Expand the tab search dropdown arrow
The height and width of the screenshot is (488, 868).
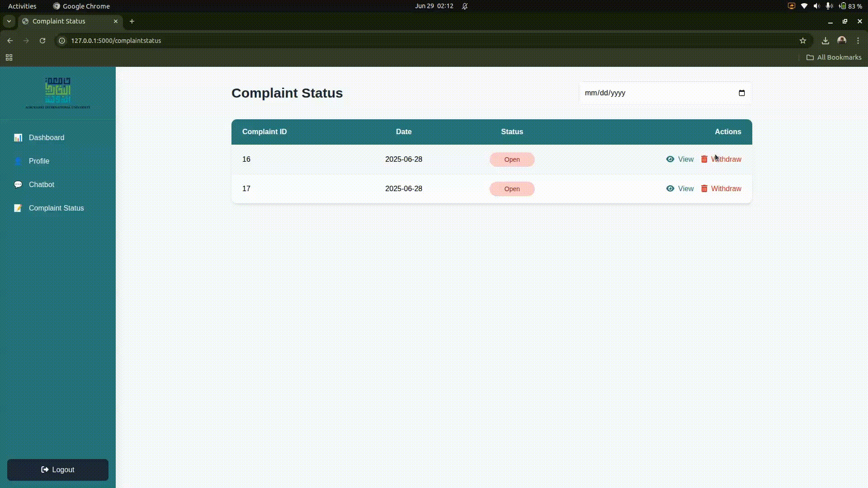coord(9,21)
